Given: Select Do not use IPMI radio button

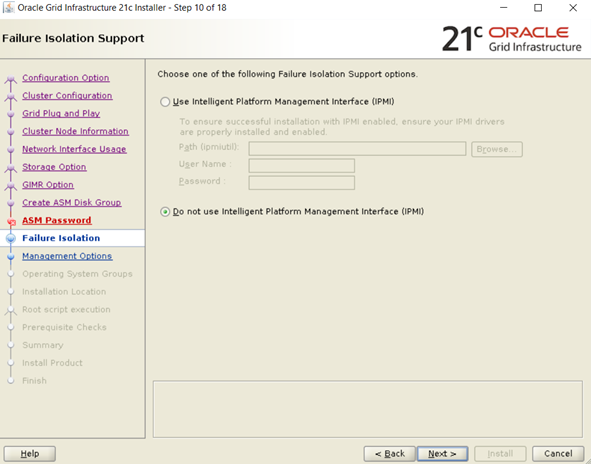Looking at the screenshot, I should (x=165, y=212).
